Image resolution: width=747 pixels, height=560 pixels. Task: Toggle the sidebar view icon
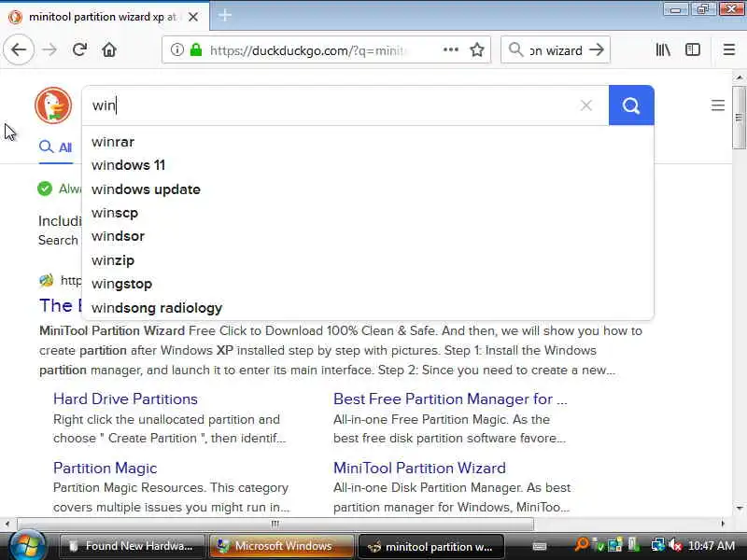(693, 49)
